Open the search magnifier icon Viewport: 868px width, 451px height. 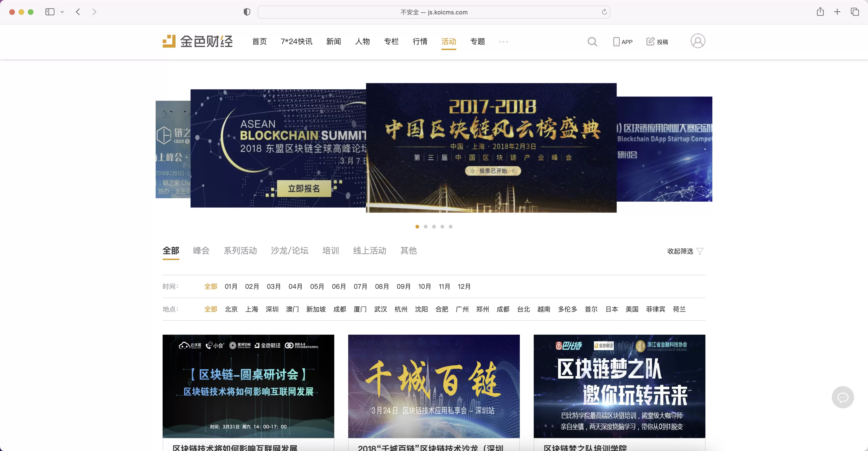(592, 42)
